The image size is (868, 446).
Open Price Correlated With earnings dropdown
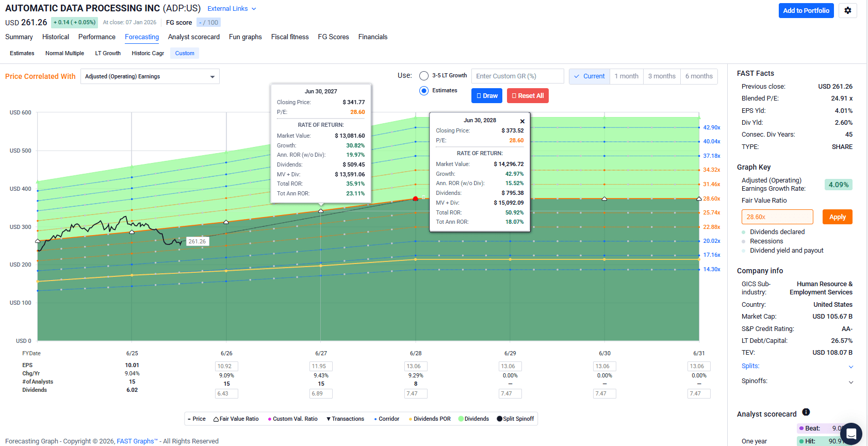tap(150, 76)
